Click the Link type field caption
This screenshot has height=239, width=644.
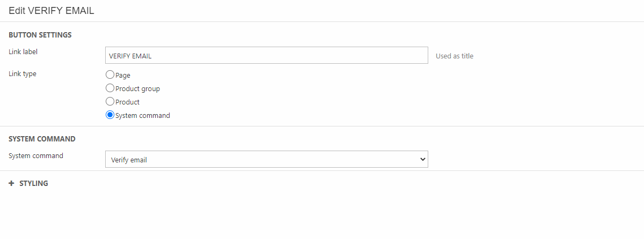tap(23, 74)
